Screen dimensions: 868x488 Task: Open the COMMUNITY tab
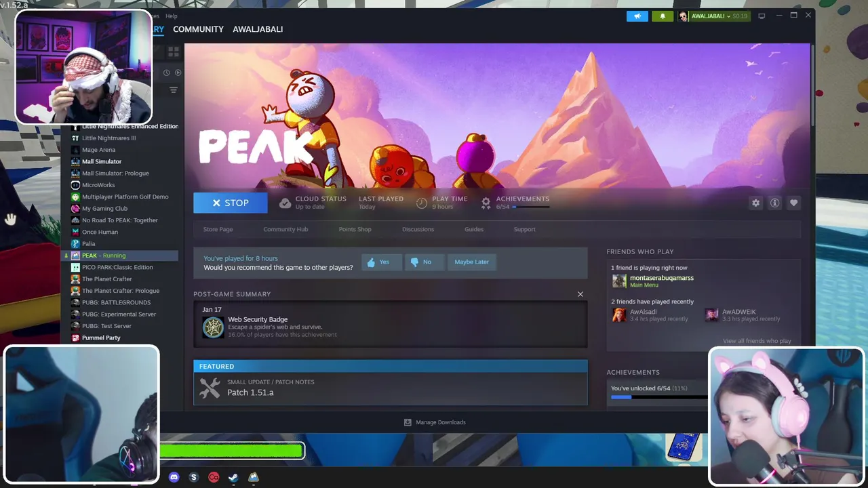(198, 29)
